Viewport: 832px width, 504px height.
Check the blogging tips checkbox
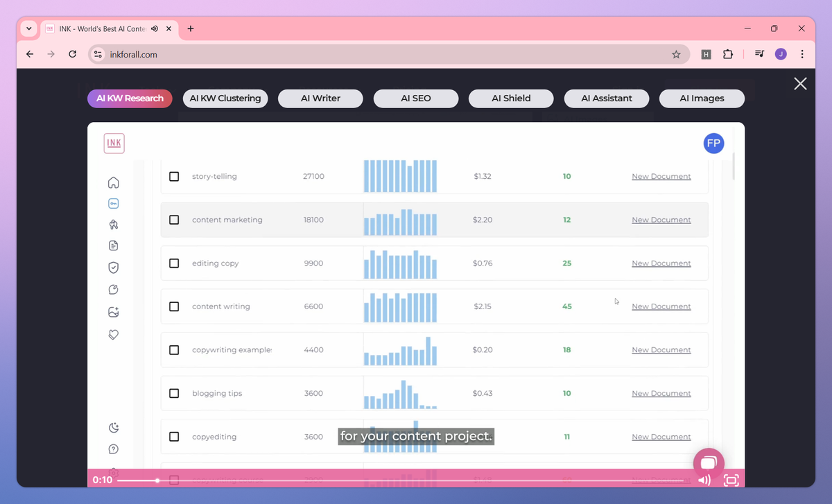[x=174, y=393]
